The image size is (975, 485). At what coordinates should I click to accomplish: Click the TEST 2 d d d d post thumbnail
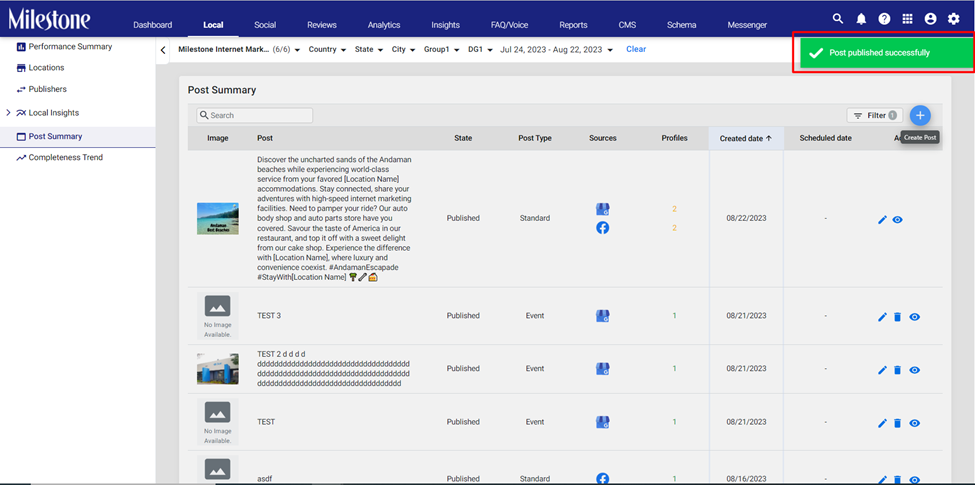[x=218, y=369]
